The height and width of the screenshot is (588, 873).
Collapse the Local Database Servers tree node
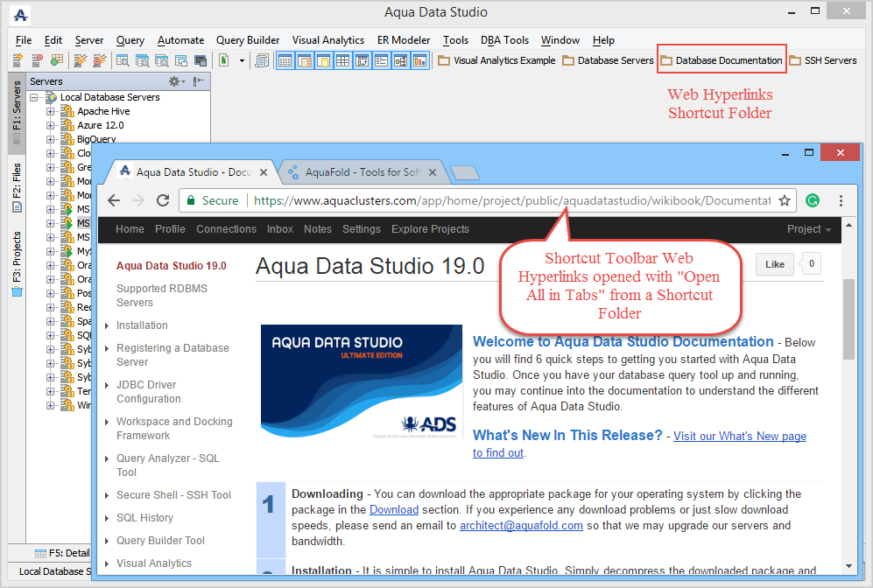tap(34, 97)
